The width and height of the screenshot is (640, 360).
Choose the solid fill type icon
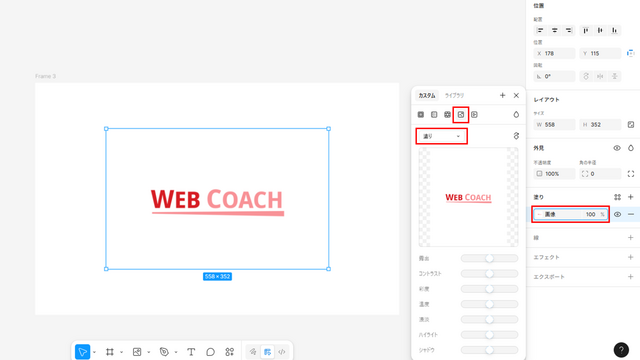[421, 115]
